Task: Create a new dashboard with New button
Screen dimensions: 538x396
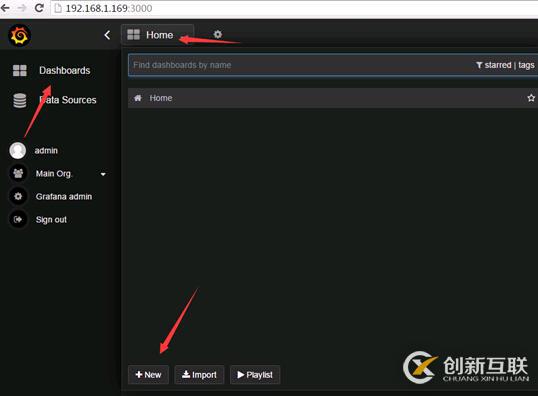Action: click(x=148, y=375)
